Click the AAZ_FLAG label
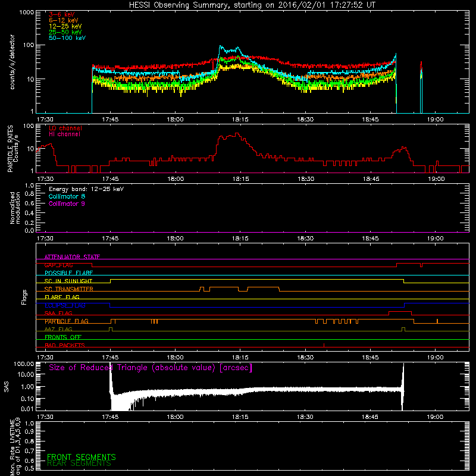Viewport: 476px width, 476px height. click(x=58, y=329)
